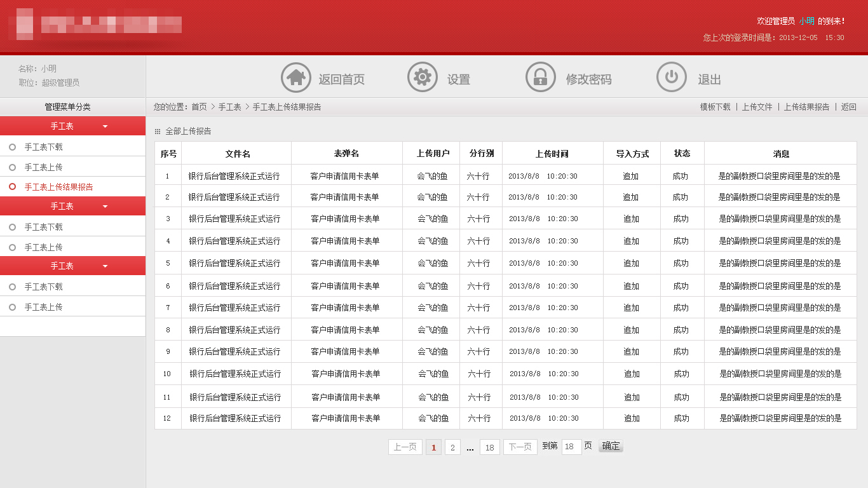Click the 上传用户 column header
Screen dimensions: 868x488
(x=433, y=154)
